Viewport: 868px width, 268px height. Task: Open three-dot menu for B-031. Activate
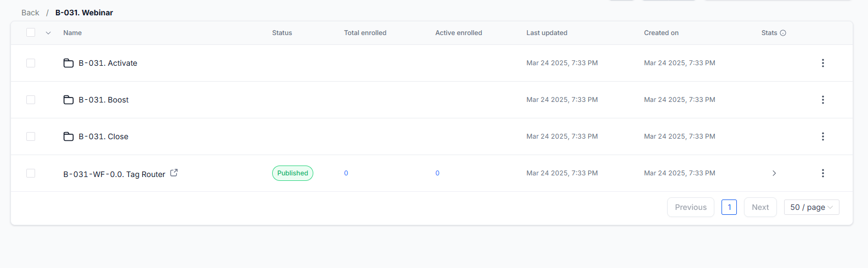[822, 63]
